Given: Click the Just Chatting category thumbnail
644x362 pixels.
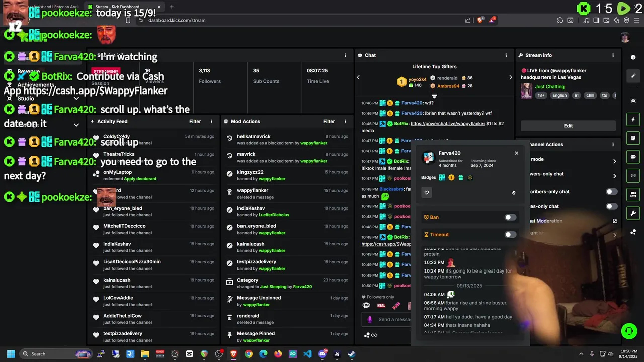Looking at the screenshot, I should tap(526, 91).
